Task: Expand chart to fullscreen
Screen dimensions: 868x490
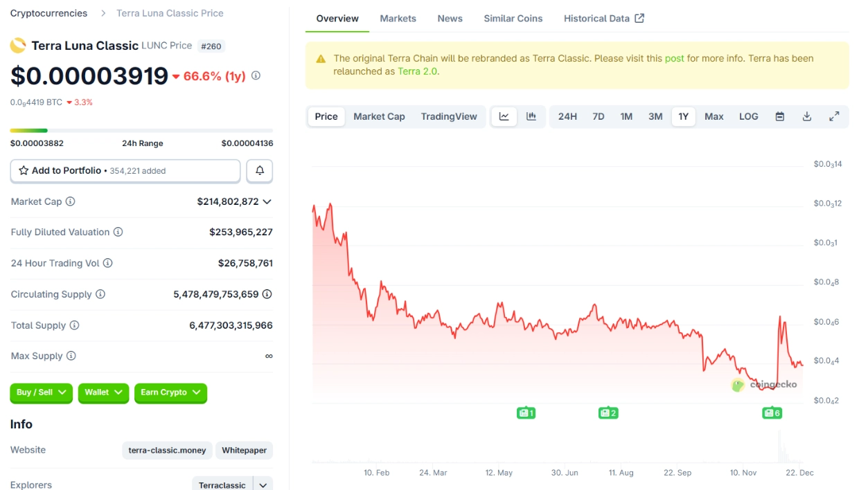Action: (834, 116)
